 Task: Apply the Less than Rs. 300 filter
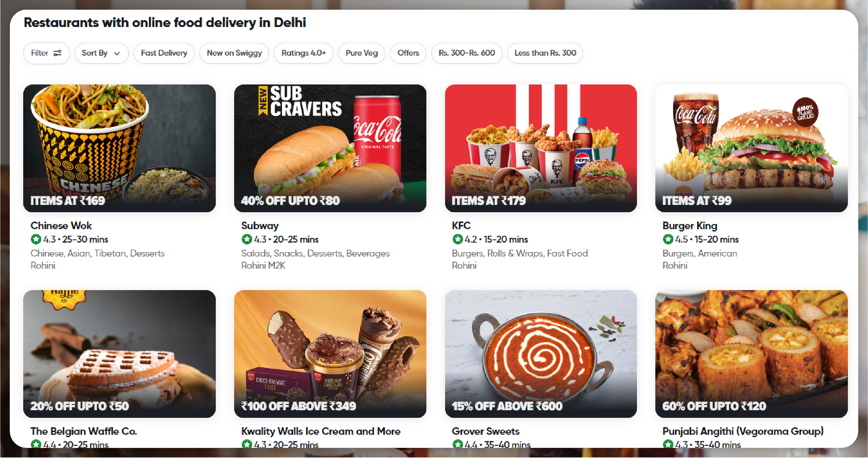click(x=545, y=53)
